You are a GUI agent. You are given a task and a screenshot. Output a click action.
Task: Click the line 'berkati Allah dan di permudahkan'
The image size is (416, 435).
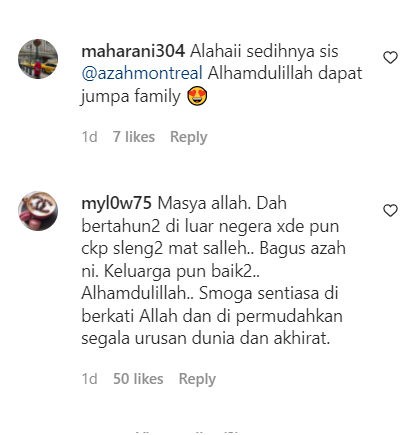212,316
